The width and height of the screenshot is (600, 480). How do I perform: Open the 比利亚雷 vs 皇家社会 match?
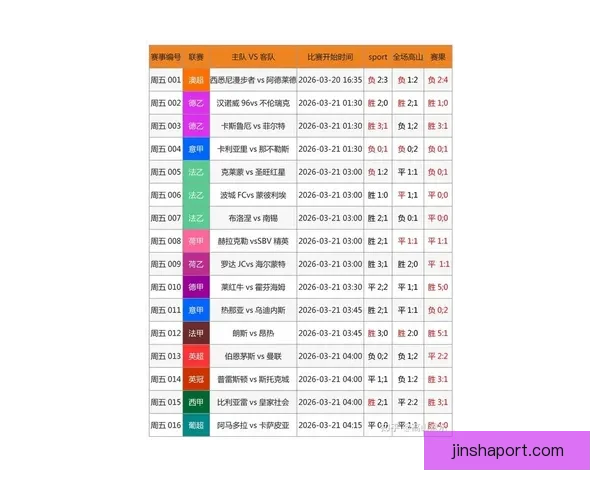252,402
